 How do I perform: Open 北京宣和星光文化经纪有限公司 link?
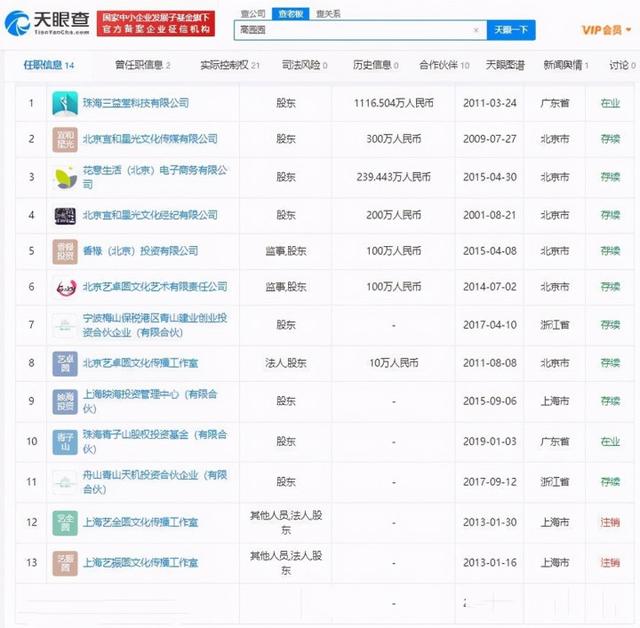click(150, 215)
